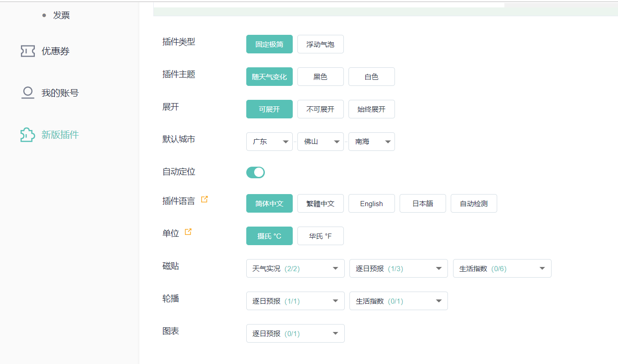
Task: Click the 图表 label
Action: point(171,331)
